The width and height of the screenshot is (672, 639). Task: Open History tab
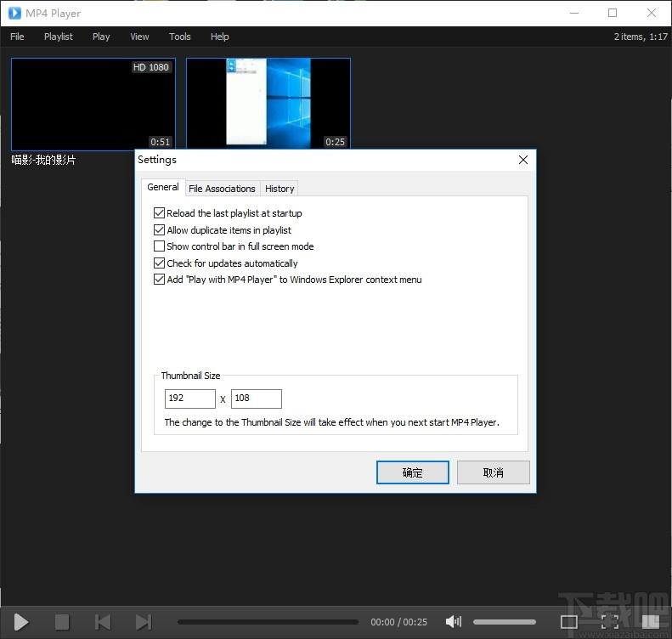point(280,189)
